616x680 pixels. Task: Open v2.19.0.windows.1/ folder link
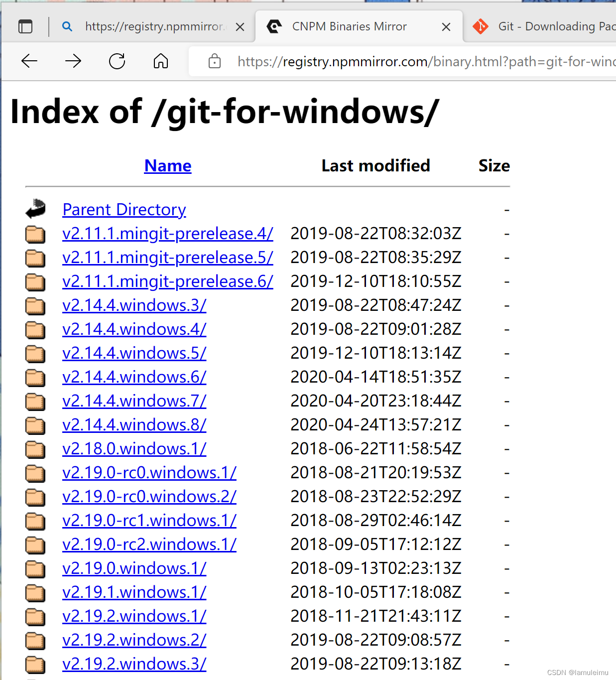coord(134,568)
